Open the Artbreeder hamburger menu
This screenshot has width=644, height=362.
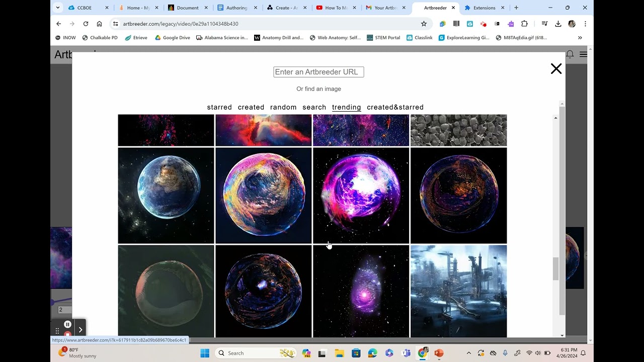click(x=583, y=54)
